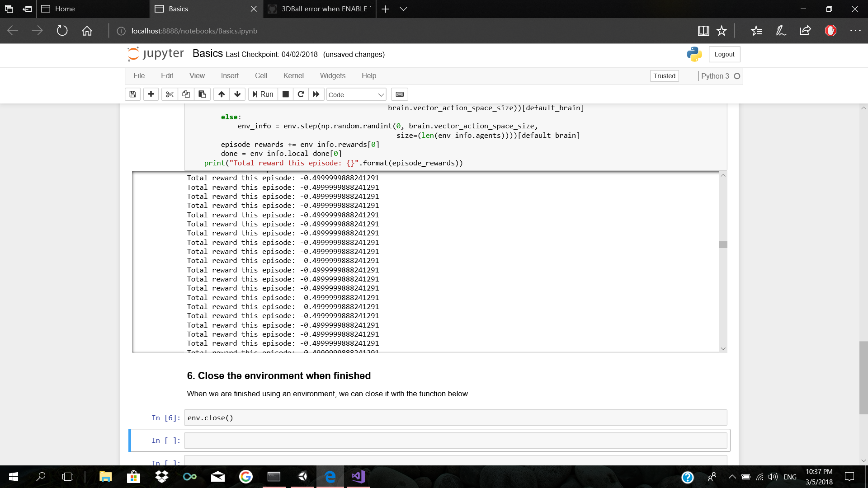This screenshot has height=488, width=868.
Task: Open the Edge settings ellipsis menu
Action: [x=856, y=30]
